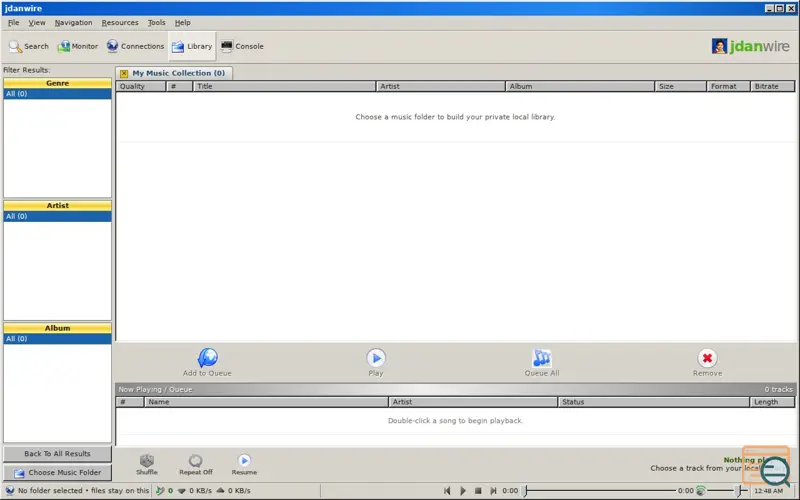Toggle Shuffle mode
The image size is (800, 500).
[147, 464]
